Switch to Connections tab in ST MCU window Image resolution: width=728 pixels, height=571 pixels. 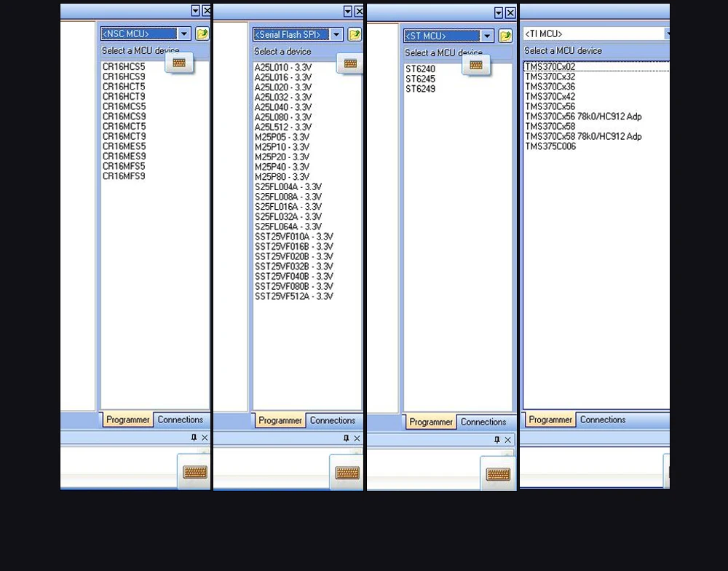pyautogui.click(x=483, y=422)
